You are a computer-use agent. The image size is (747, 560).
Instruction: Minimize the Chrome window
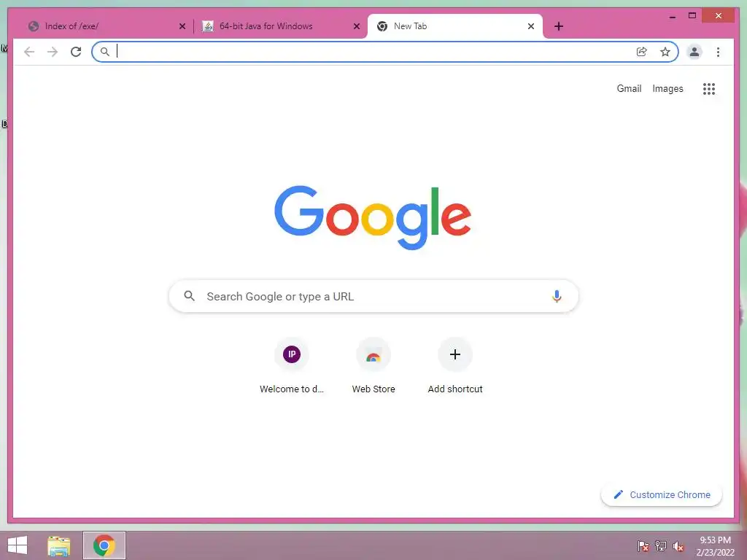tap(672, 16)
